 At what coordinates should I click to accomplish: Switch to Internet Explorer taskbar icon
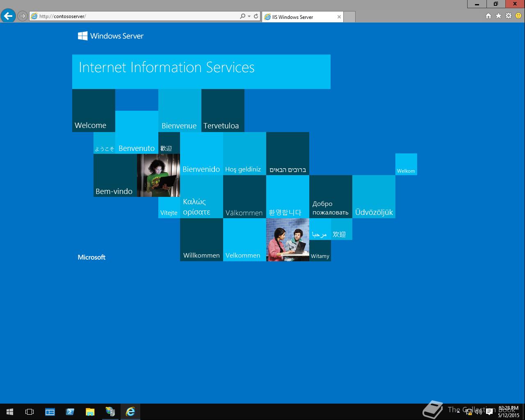pyautogui.click(x=130, y=412)
